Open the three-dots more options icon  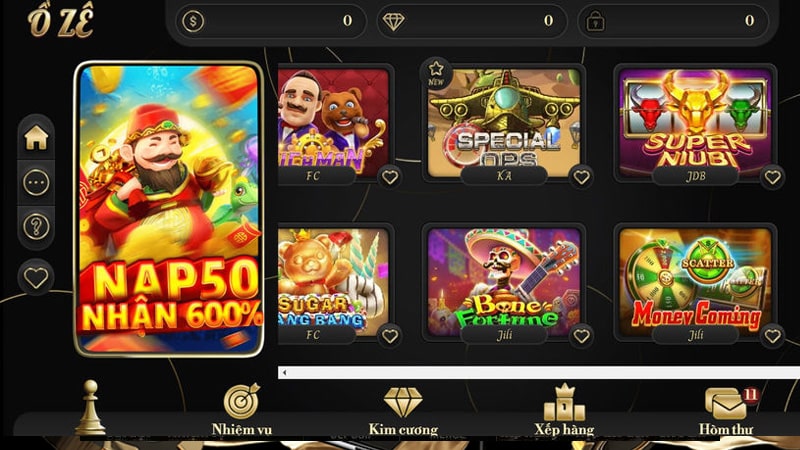click(36, 182)
